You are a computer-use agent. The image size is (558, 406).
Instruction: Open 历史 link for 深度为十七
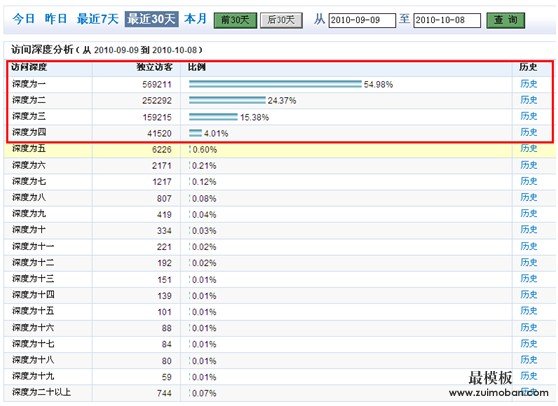pyautogui.click(x=528, y=344)
